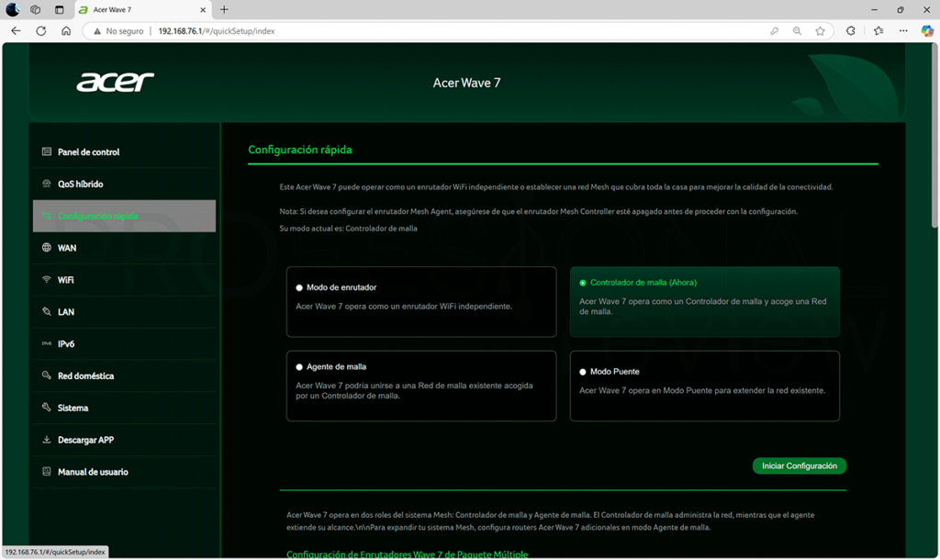This screenshot has width=940, height=560.
Task: Reload the page with the refresh icon
Action: coord(40,30)
